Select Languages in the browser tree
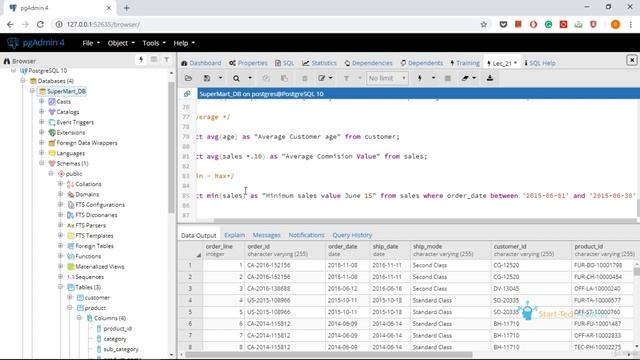The height and width of the screenshot is (360, 640). tap(71, 153)
